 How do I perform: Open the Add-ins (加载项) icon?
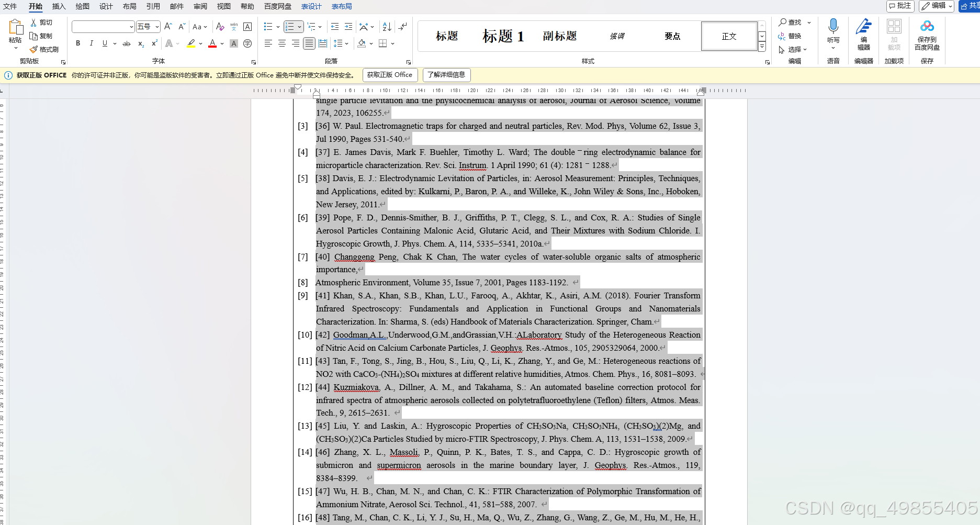(894, 27)
